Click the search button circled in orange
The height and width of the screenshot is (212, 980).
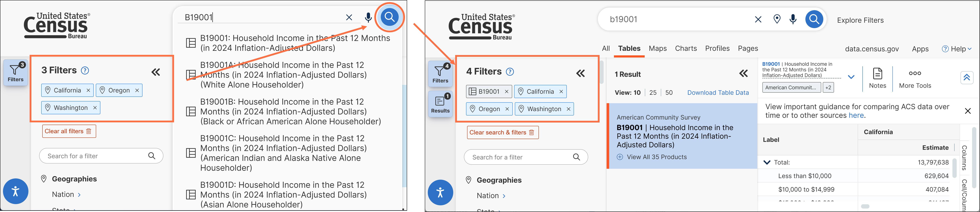coord(389,17)
